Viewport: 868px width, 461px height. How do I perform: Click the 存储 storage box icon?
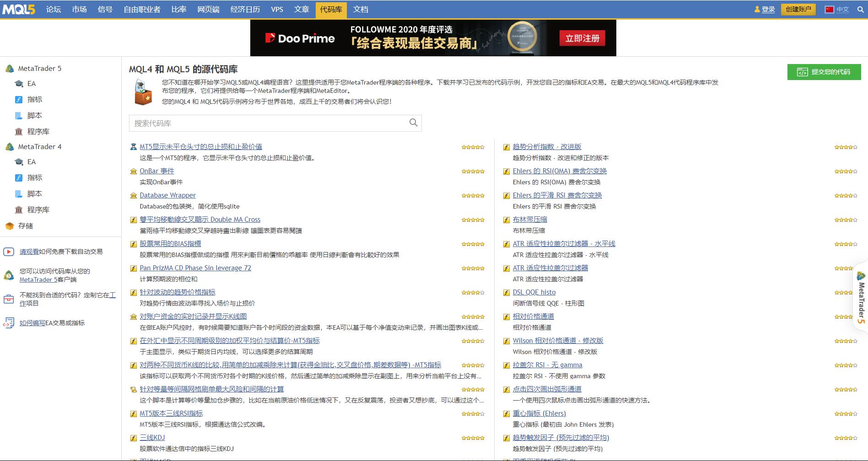pyautogui.click(x=10, y=226)
